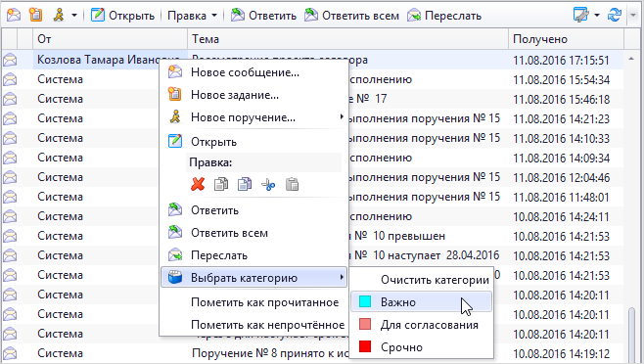Image resolution: width=644 pixels, height=364 pixels.
Task: Click the delete red X icon under Правка
Action: (x=198, y=185)
